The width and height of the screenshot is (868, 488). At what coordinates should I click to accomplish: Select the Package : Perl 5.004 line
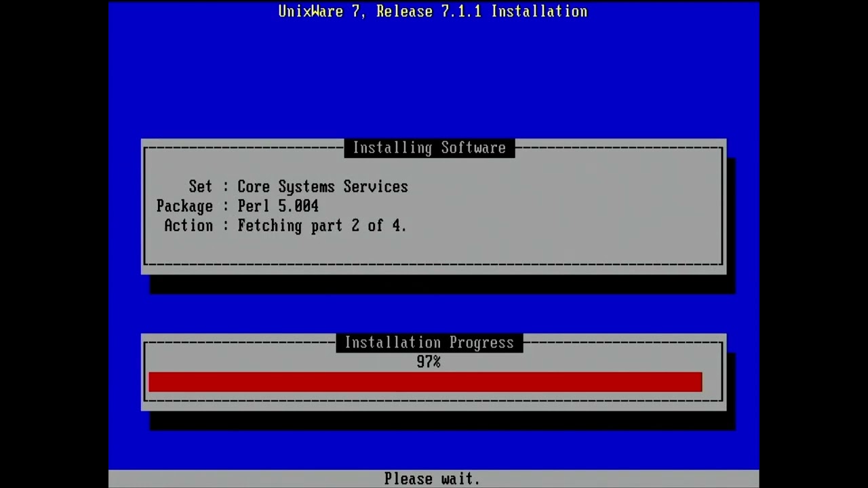click(x=237, y=206)
